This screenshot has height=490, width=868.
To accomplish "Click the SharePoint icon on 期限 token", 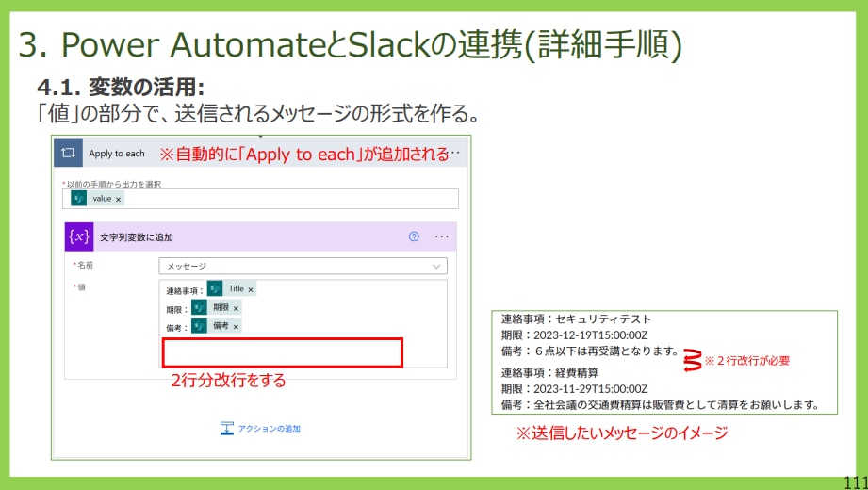I will [x=199, y=308].
